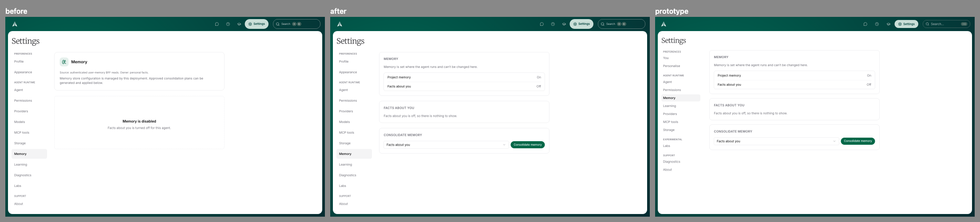Open history clock icon in after panel
The width and height of the screenshot is (980, 222).
point(553,24)
